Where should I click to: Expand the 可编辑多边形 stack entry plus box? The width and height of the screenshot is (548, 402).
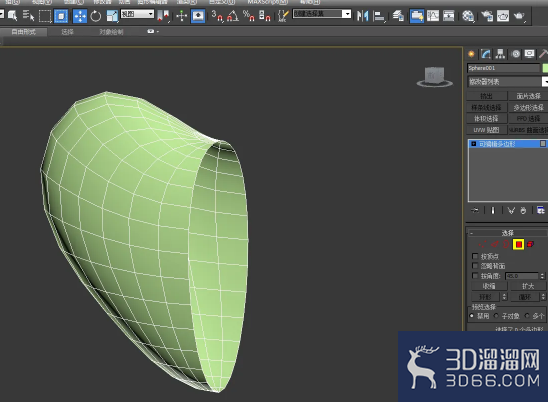[x=474, y=144]
